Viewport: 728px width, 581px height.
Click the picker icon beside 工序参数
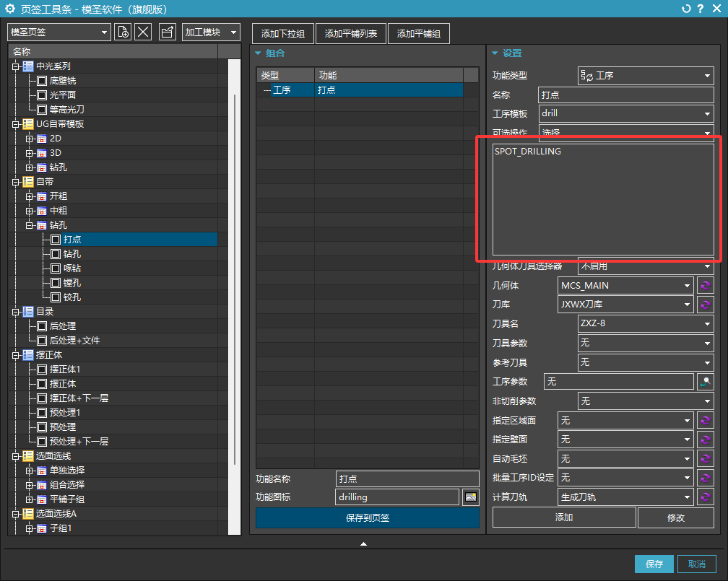(x=705, y=382)
